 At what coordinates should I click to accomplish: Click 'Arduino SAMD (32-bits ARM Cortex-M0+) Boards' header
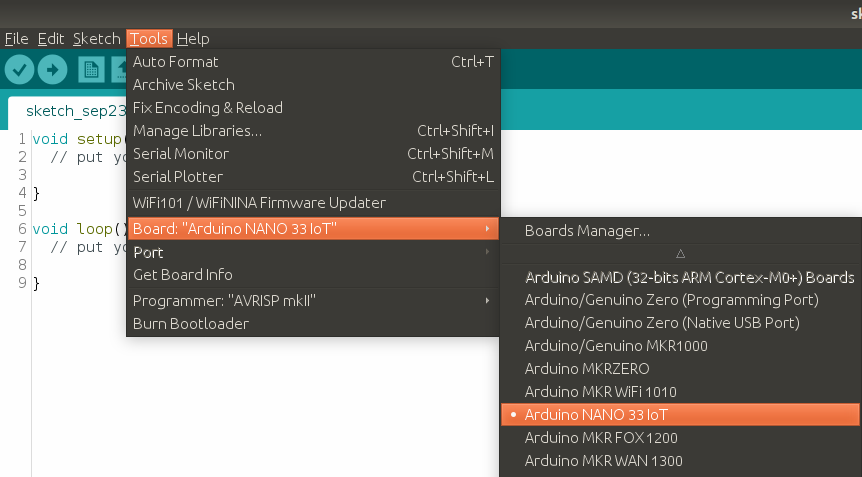click(689, 277)
